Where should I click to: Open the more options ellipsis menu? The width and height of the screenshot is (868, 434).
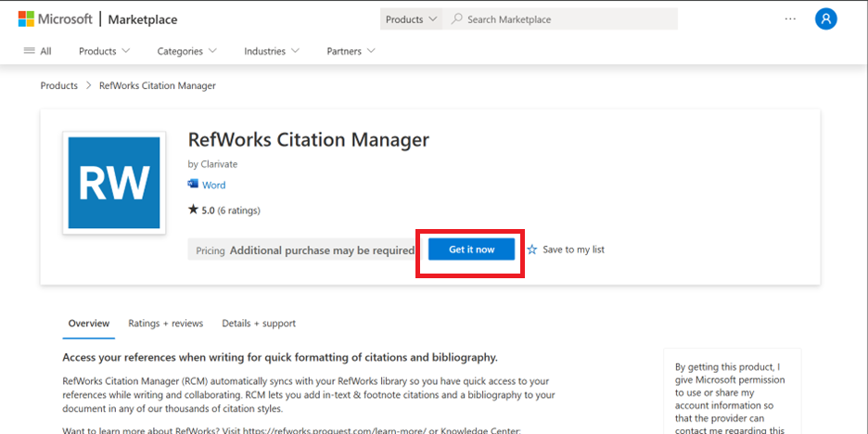point(790,19)
